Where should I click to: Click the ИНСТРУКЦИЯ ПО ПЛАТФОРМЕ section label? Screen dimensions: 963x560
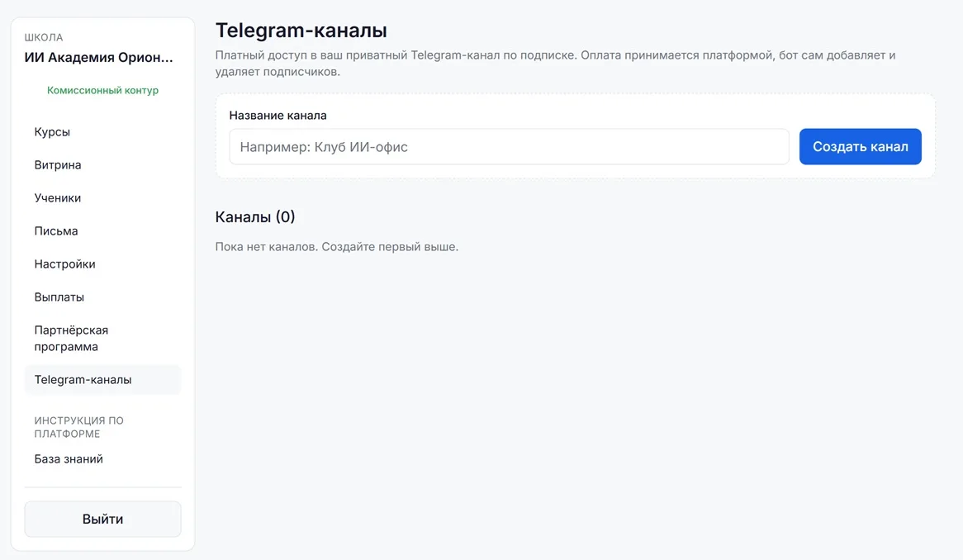click(78, 427)
